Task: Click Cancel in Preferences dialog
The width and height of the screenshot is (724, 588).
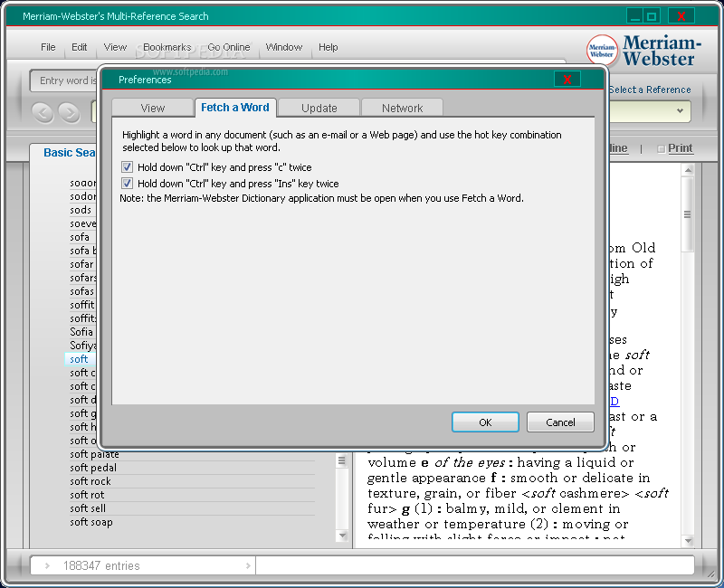Action: click(560, 422)
